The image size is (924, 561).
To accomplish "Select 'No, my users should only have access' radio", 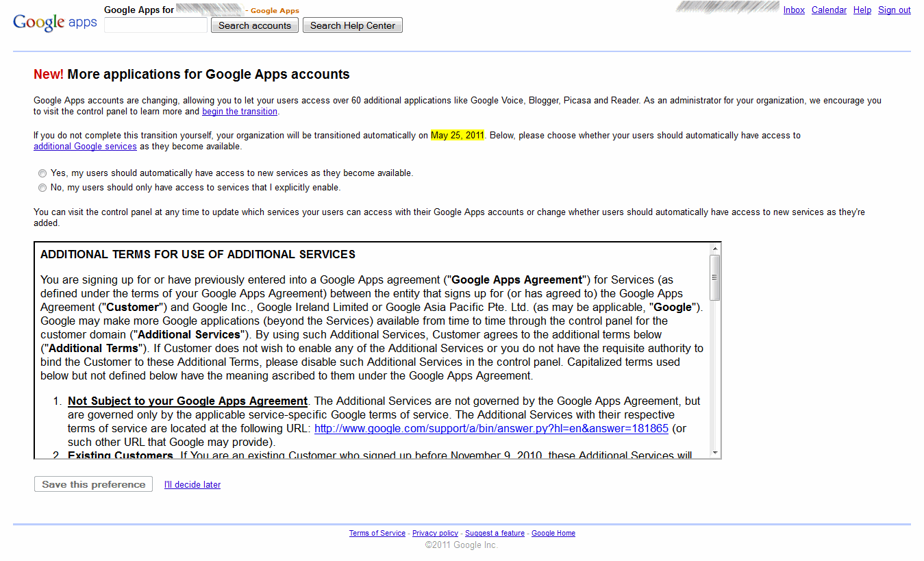I will [42, 188].
